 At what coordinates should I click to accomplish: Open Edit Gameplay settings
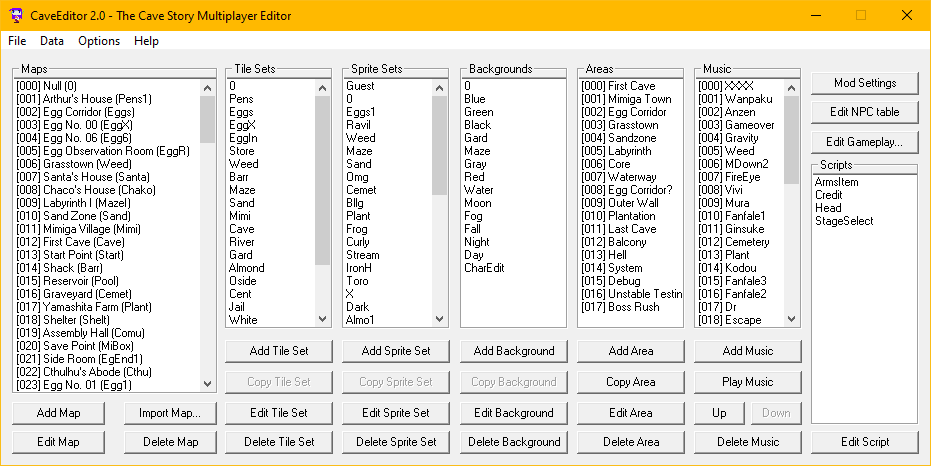coord(865,142)
